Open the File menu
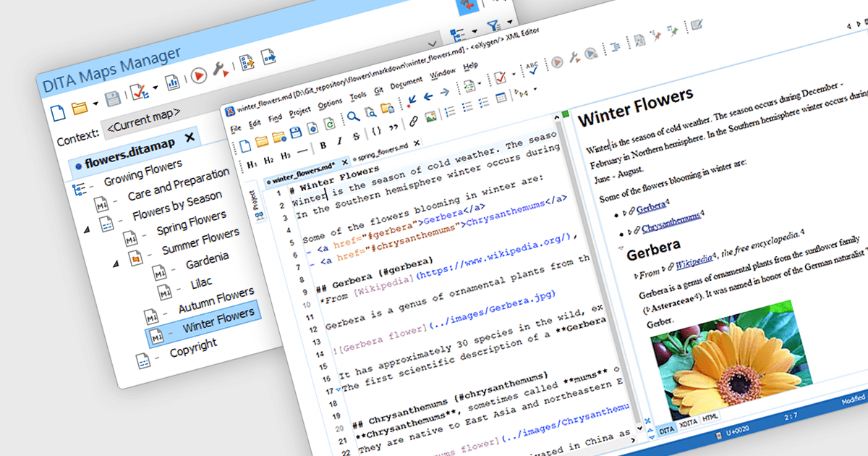 [235, 128]
